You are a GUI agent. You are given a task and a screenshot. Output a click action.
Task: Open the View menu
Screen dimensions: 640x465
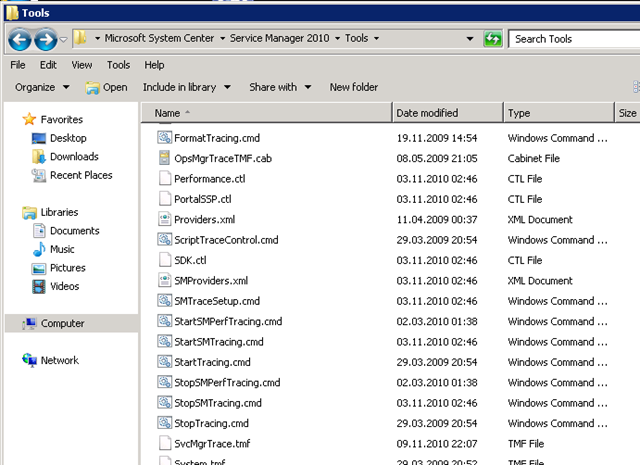(x=82, y=65)
